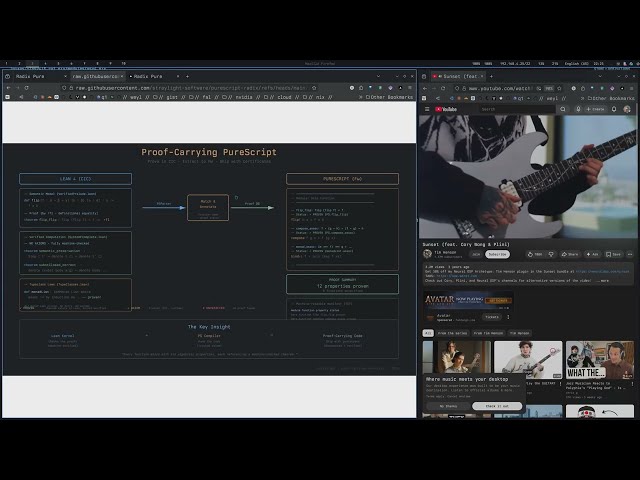Click the Avatar ad Tickets button
The height and width of the screenshot is (480, 640).
(492, 317)
